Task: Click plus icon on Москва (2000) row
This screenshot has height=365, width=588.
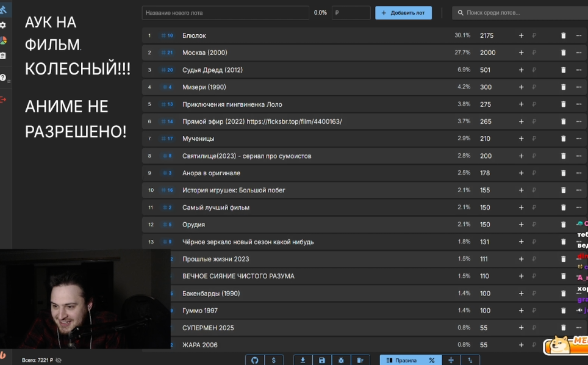Action: [x=521, y=53]
